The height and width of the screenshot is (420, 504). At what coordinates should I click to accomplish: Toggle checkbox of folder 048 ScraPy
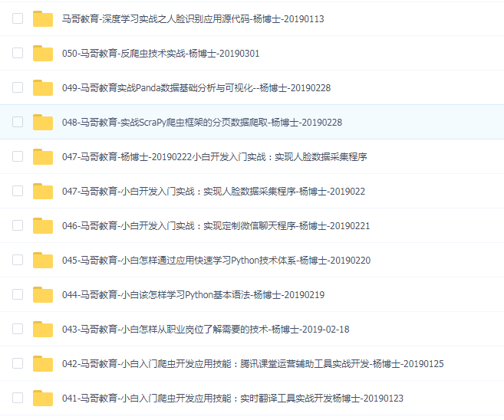18,122
